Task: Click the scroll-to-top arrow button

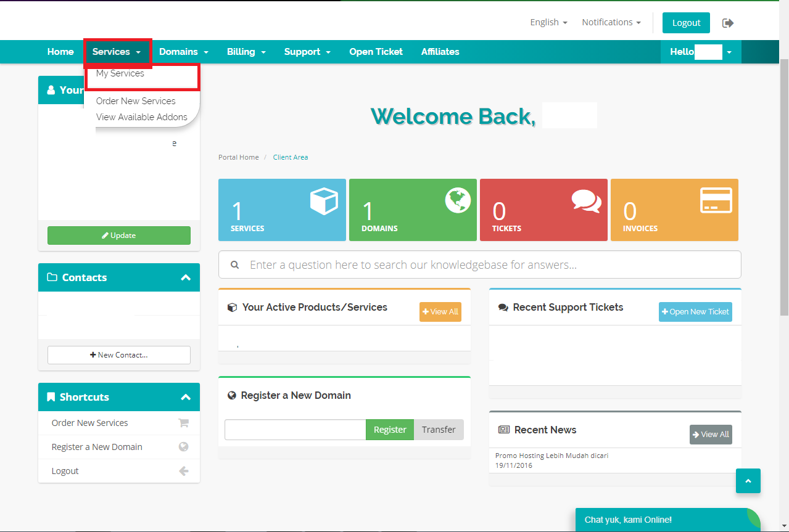Action: pos(748,481)
